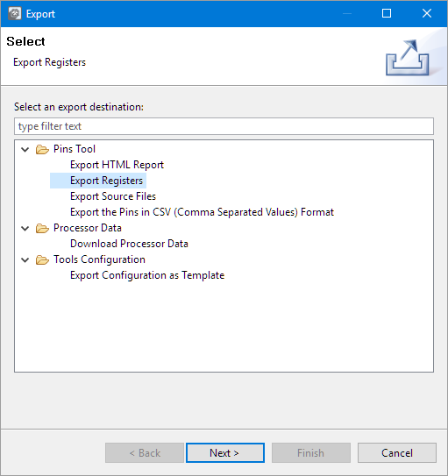Screen dimensions: 448x476
Task: Select the Tools Configuration category label
Action: tap(99, 259)
